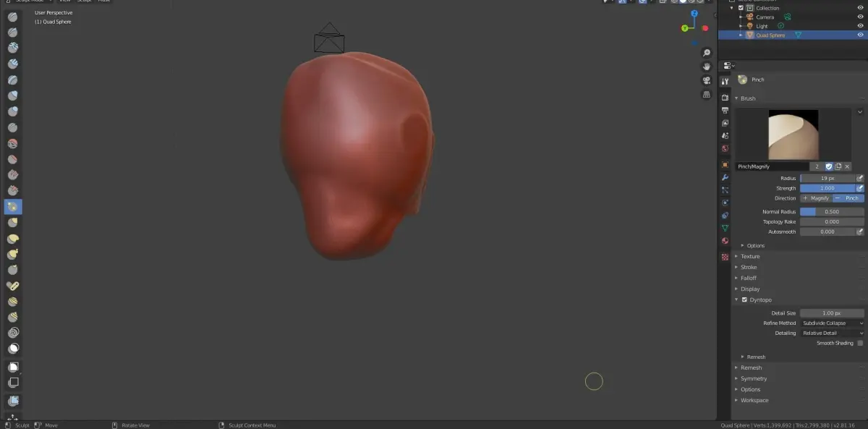Open the Texture checker properties tab
This screenshot has width=868, height=429.
point(725,257)
